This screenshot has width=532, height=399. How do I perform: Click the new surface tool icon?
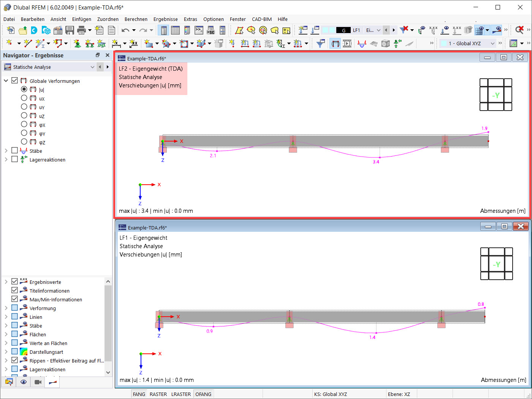149,43
